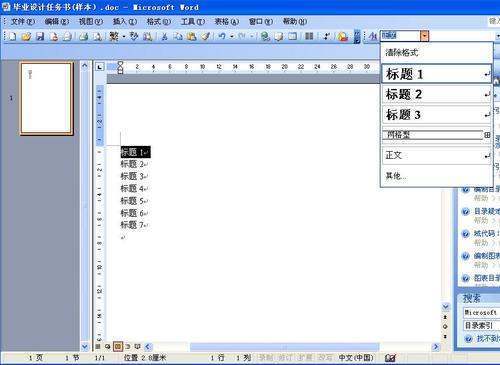Toggle 录制 (REC) status bar indicator
Viewport: 500px width, 365px height.
(266, 358)
